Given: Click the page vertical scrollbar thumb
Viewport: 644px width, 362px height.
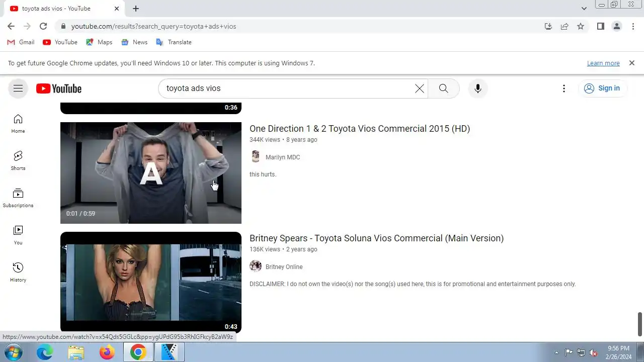Looking at the screenshot, I should 640,324.
